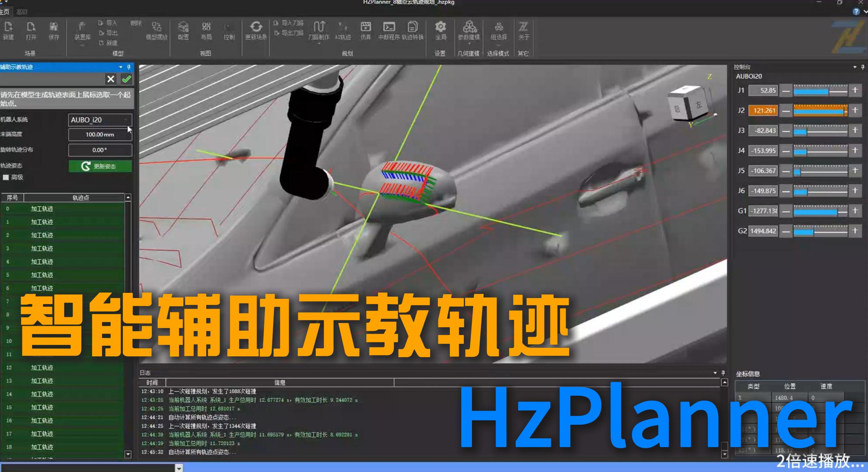Open the 装置库 device library tool
Screen dimensions: 868x472
(x=82, y=32)
